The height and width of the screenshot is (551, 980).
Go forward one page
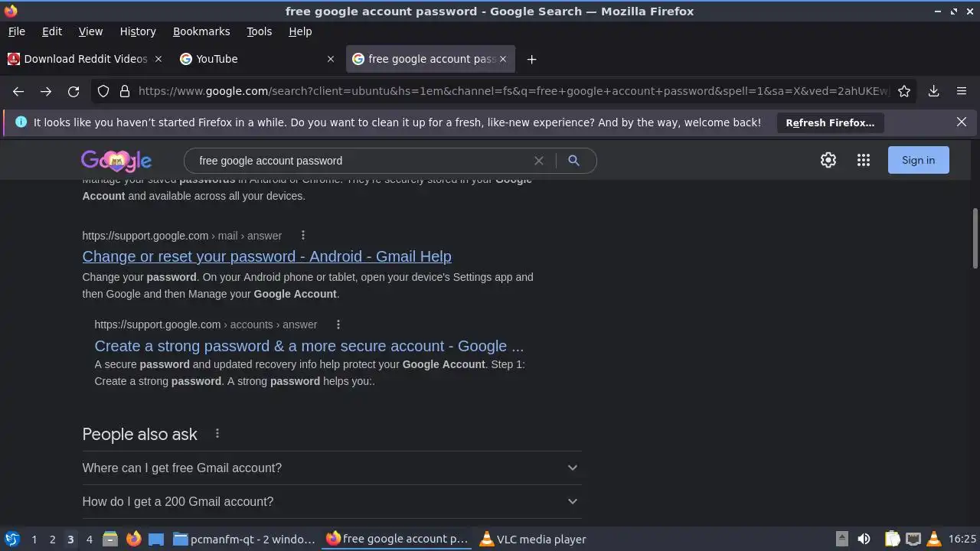point(46,91)
